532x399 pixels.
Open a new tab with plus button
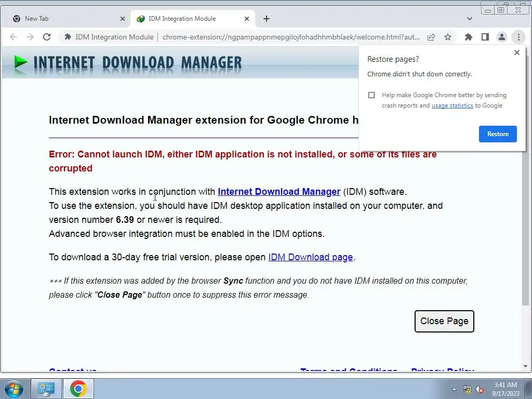(267, 19)
